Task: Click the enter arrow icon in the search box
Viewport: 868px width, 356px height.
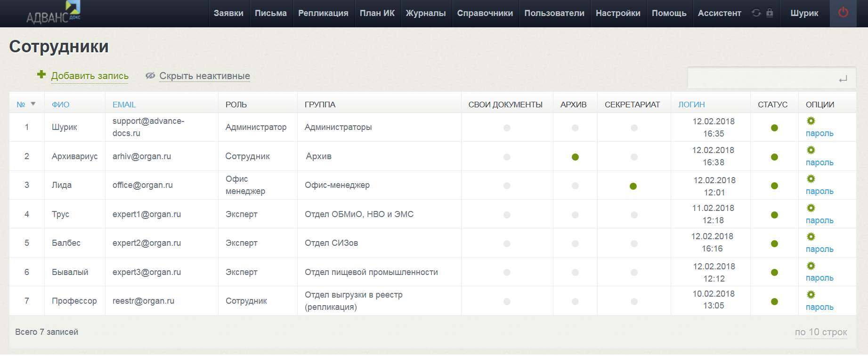Action: coord(843,79)
